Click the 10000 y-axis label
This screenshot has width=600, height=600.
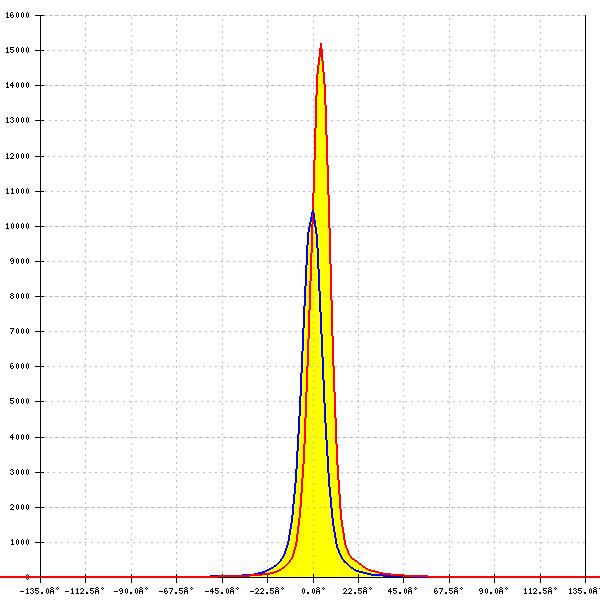17,226
